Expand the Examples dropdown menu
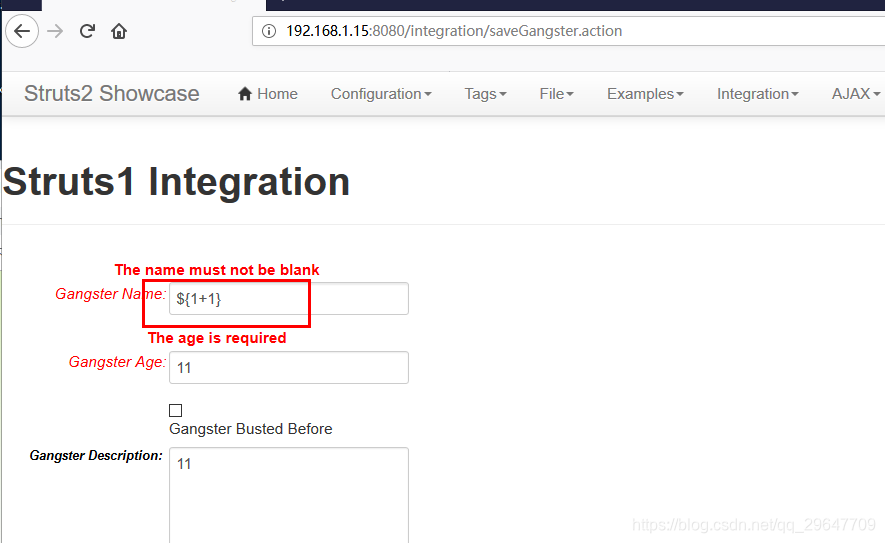Image resolution: width=885 pixels, height=543 pixels. pyautogui.click(x=645, y=94)
